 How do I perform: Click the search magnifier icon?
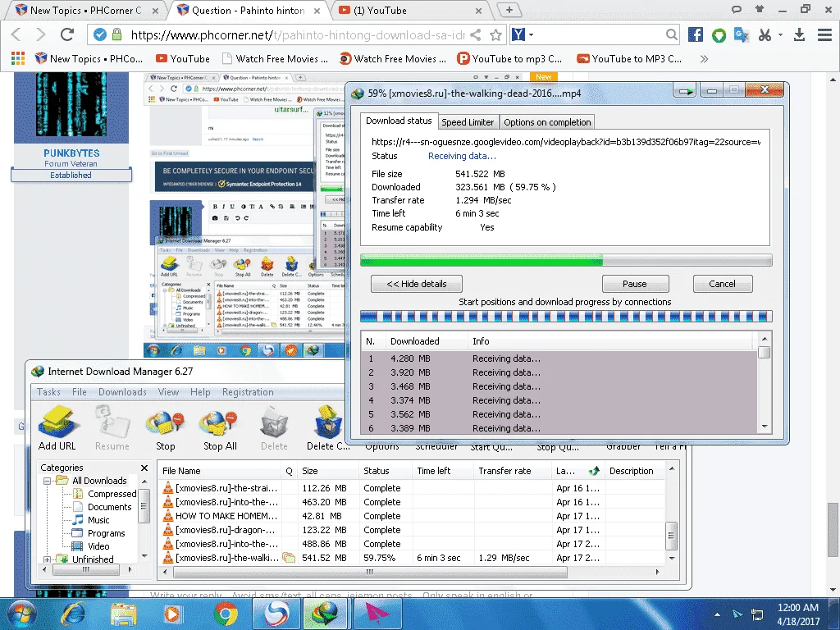(671, 34)
